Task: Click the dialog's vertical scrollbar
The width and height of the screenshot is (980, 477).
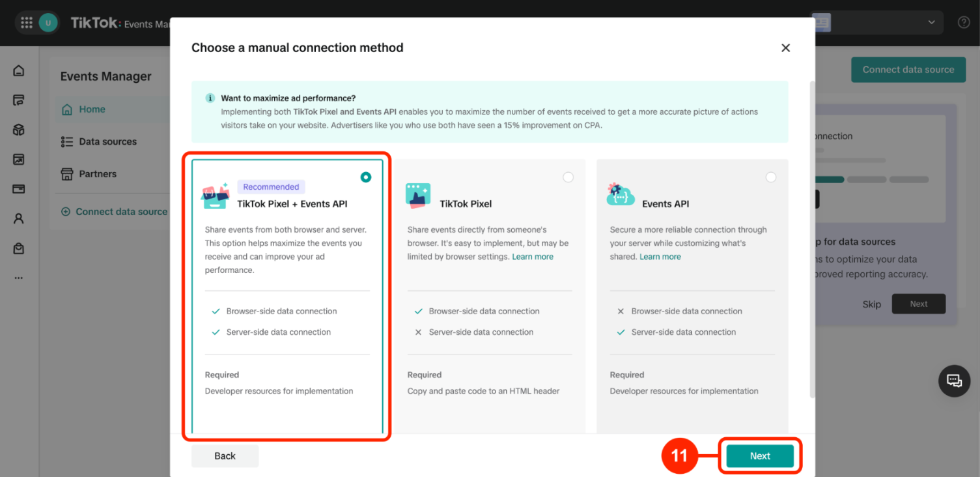Action: tap(811, 238)
